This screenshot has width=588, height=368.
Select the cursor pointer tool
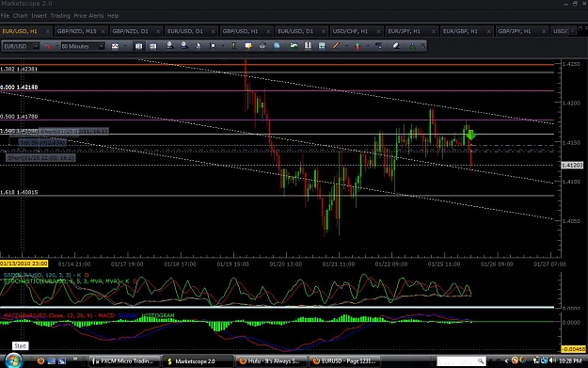pyautogui.click(x=198, y=46)
